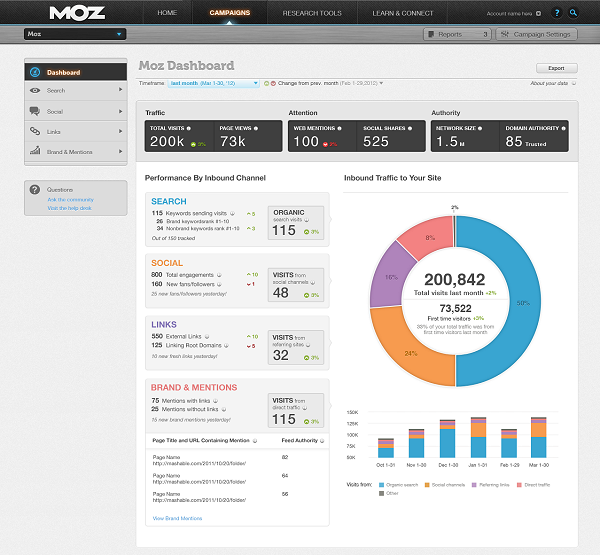Click info icon beside External Links
The width and height of the screenshot is (600, 555).
click(x=207, y=336)
